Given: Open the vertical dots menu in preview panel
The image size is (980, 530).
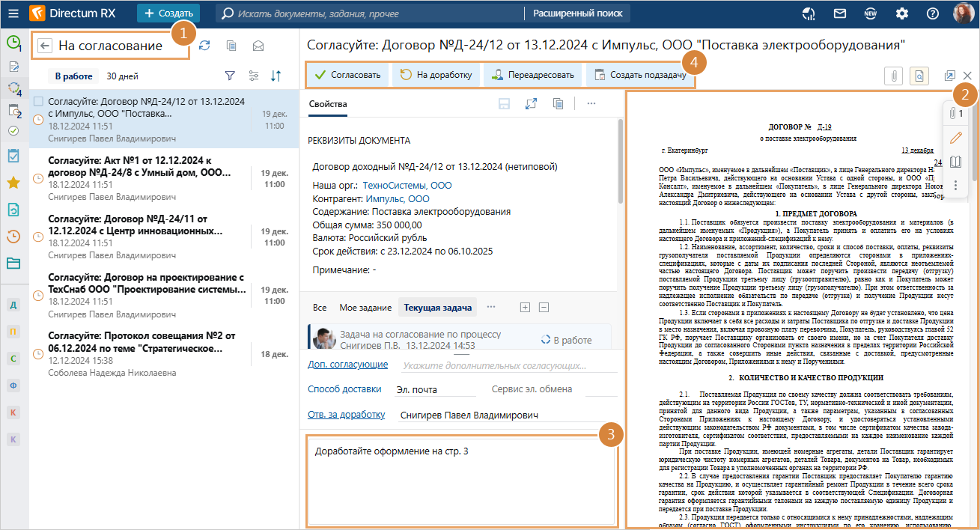Looking at the screenshot, I should [955, 184].
